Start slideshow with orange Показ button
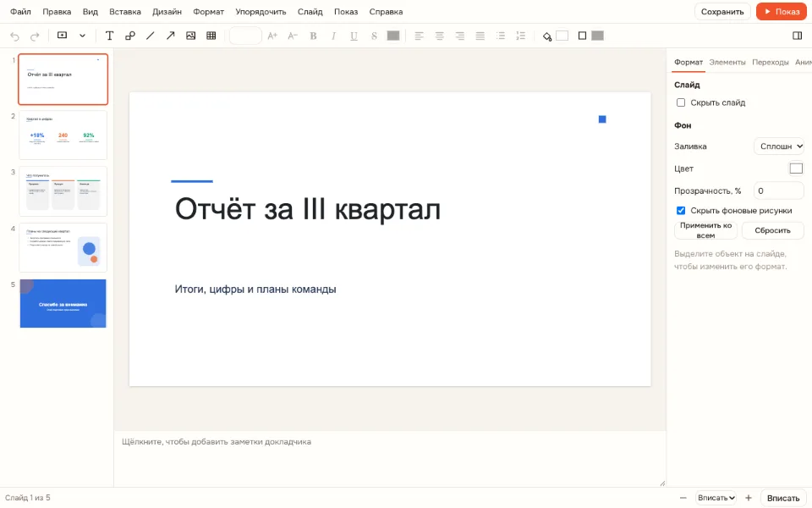The image size is (812, 508). click(x=782, y=11)
